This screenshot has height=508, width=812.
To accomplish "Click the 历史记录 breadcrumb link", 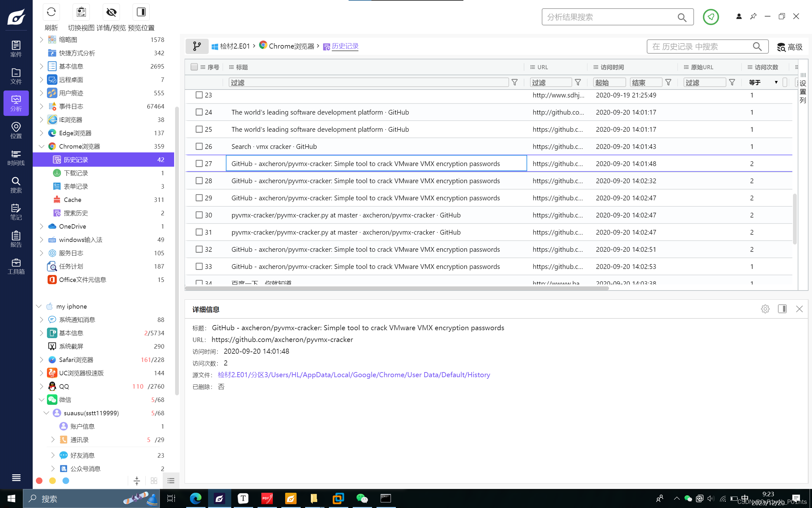I will coord(345,46).
